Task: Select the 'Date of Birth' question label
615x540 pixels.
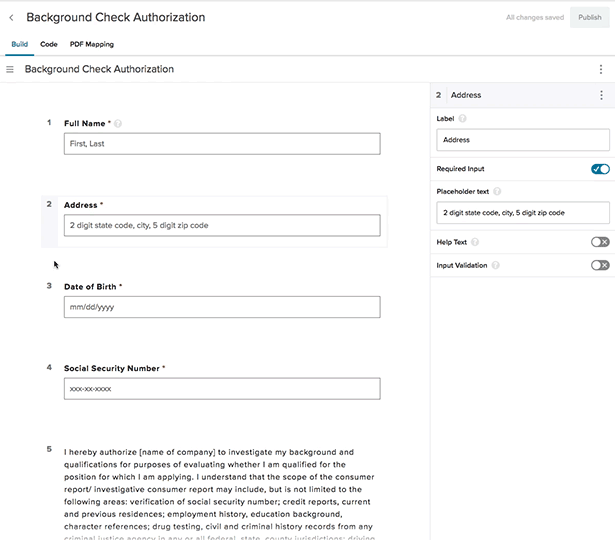Action: coord(90,287)
